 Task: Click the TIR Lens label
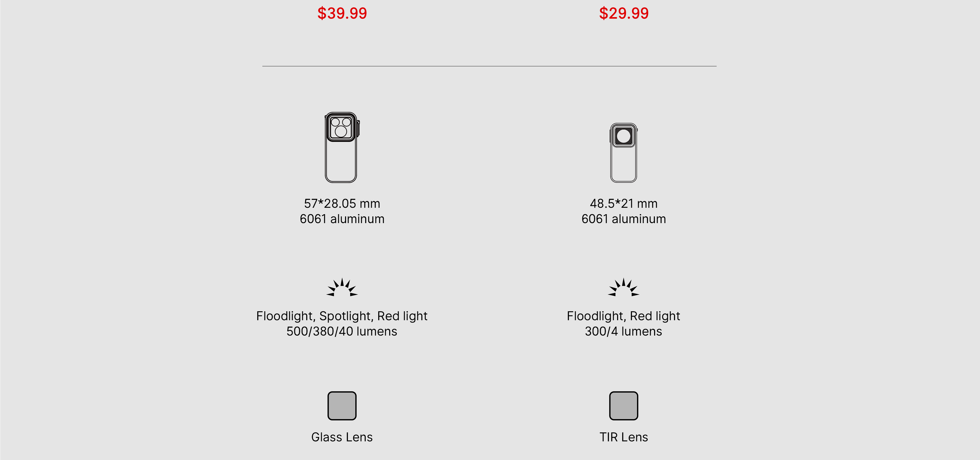point(623,437)
